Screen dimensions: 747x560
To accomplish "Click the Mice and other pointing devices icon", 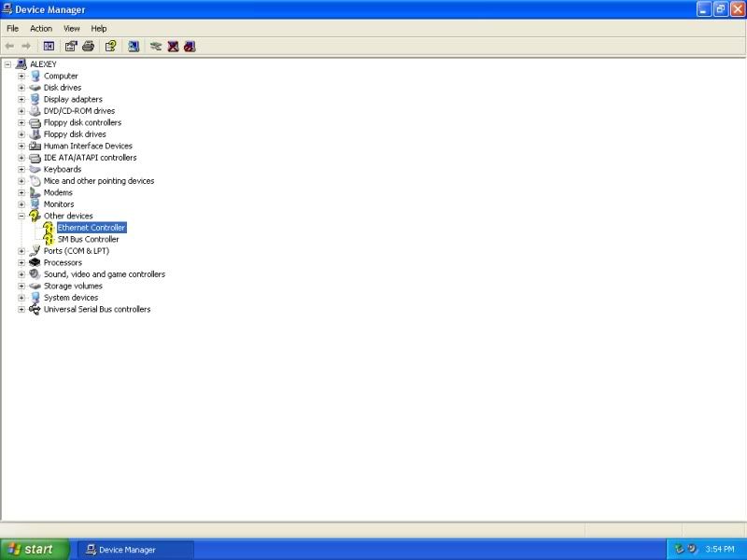I will tap(35, 181).
